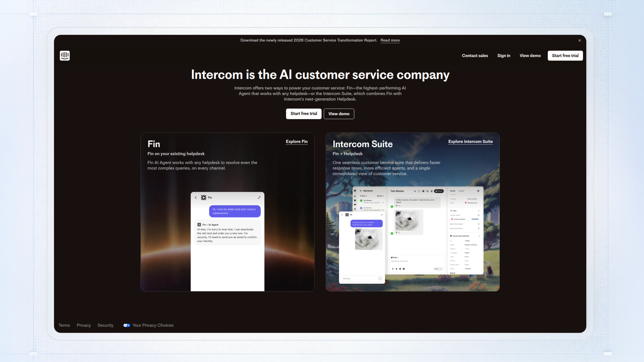Select the Details tab
Viewport: 644px width, 362px height.
(452, 191)
